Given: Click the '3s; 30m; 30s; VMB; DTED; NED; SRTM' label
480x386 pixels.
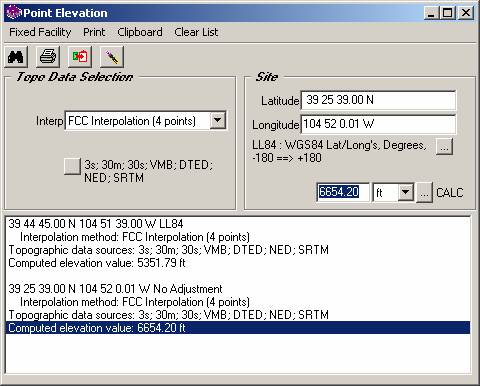Looking at the screenshot, I should pos(148,171).
